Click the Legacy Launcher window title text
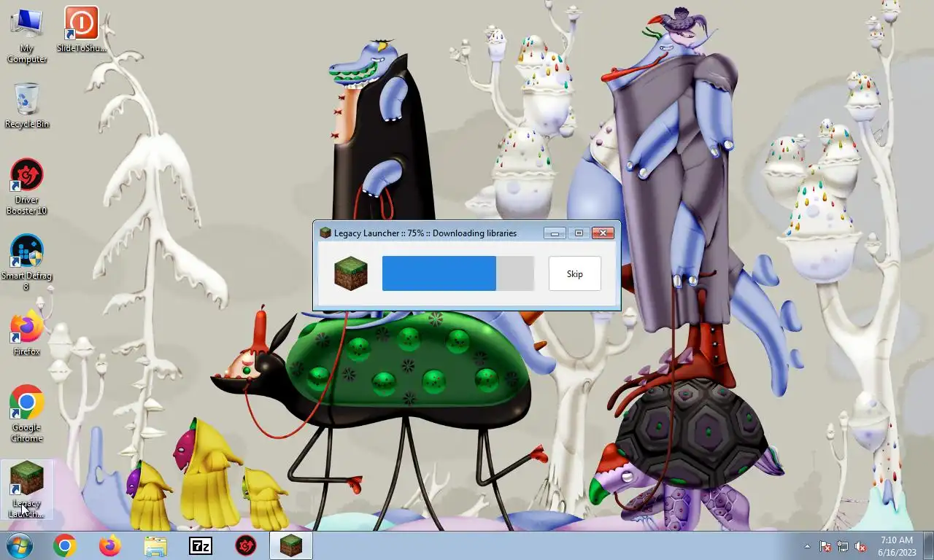This screenshot has height=560, width=934. (425, 233)
